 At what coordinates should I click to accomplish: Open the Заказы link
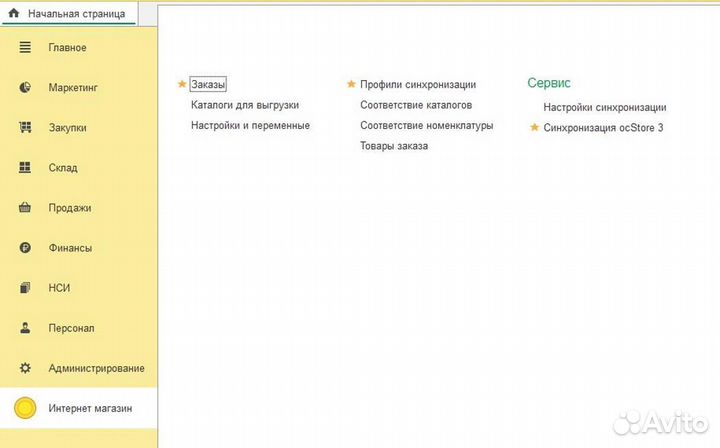208,84
